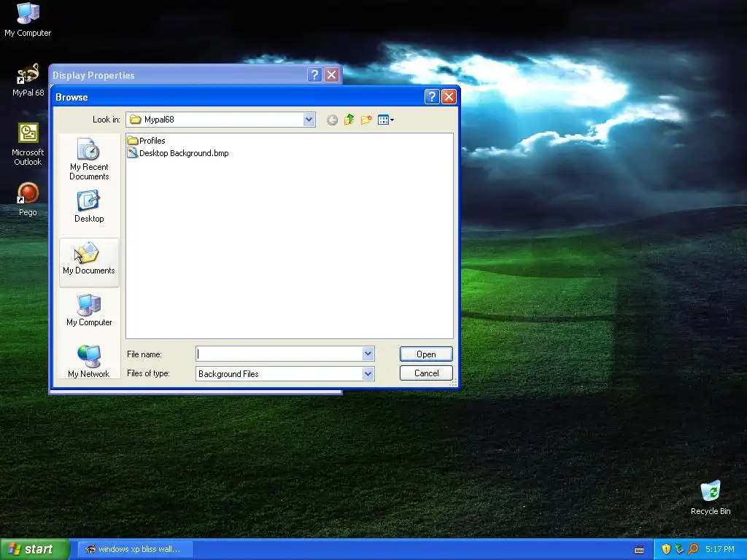The width and height of the screenshot is (747, 560).
Task: Expand the Files of type dropdown
Action: coord(368,374)
